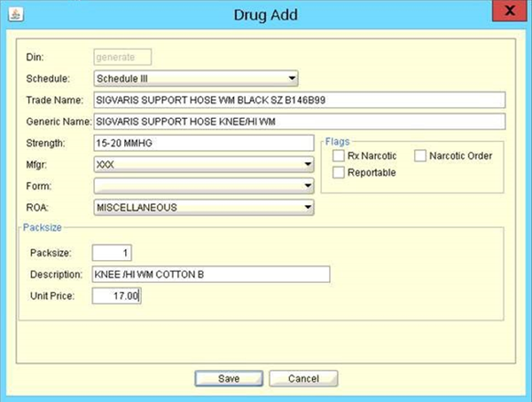Focus the Description field
This screenshot has width=532, height=402.
click(x=211, y=274)
